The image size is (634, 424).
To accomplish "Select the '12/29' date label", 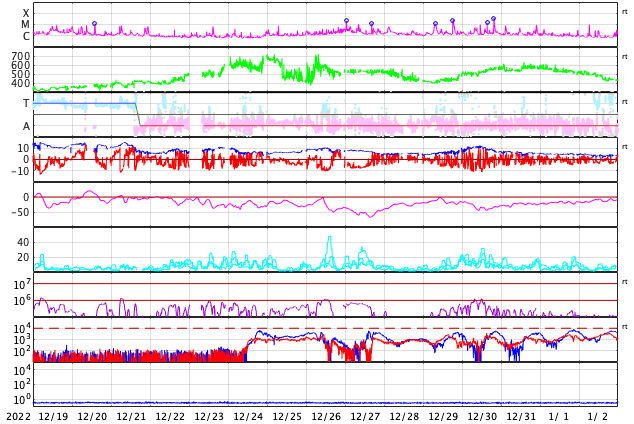I will click(443, 417).
